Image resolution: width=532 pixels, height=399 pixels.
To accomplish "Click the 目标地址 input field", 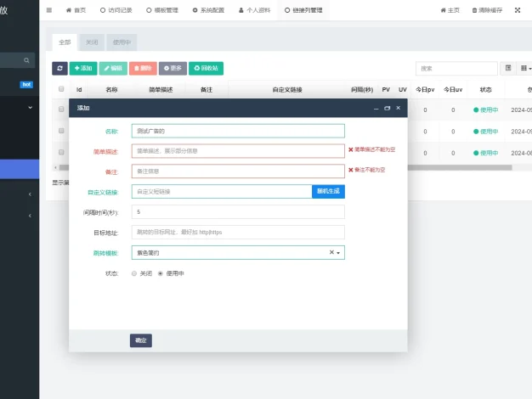I will click(x=238, y=233).
